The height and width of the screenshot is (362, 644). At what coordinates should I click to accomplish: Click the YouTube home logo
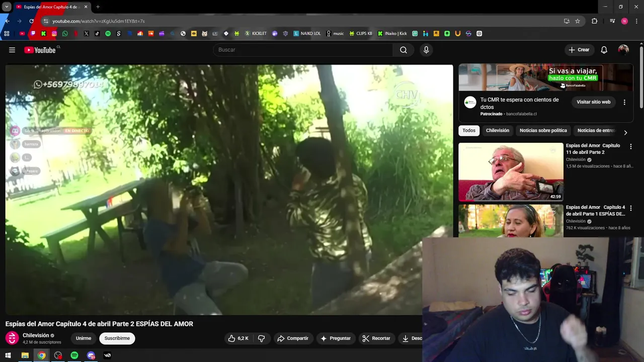pos(40,50)
